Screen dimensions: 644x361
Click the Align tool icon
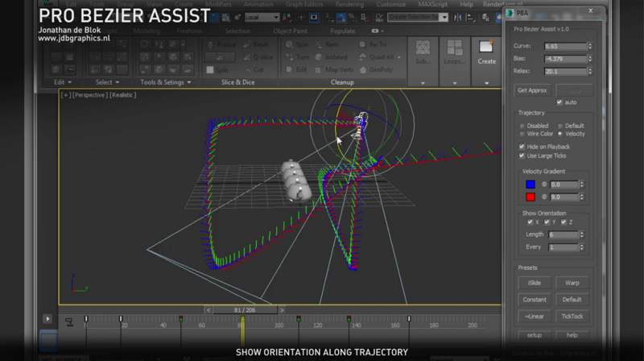pos(471,17)
